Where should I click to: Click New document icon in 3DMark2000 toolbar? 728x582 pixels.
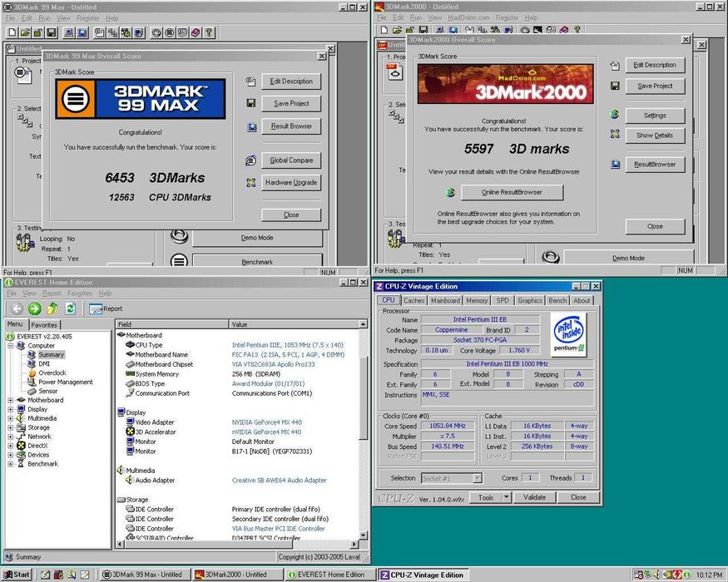coord(384,30)
